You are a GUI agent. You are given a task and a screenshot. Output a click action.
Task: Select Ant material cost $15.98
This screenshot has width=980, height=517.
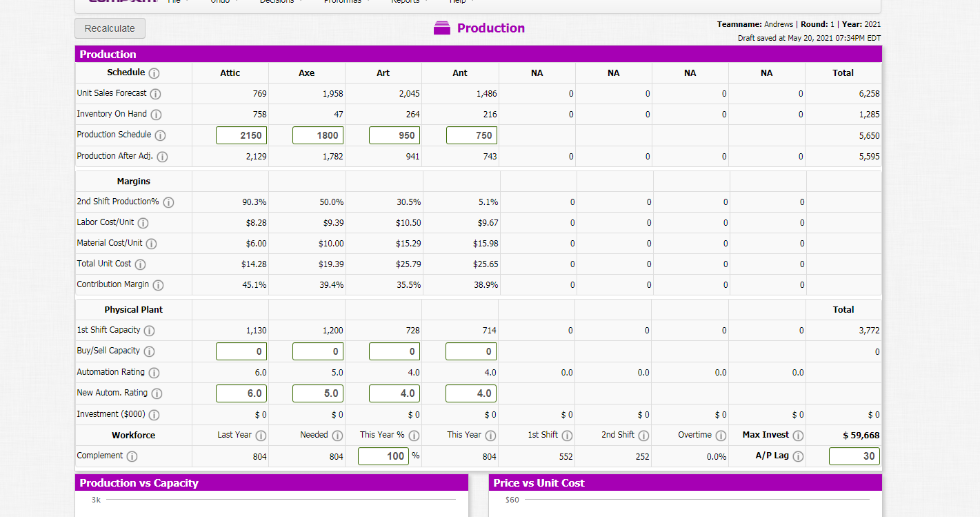point(486,244)
